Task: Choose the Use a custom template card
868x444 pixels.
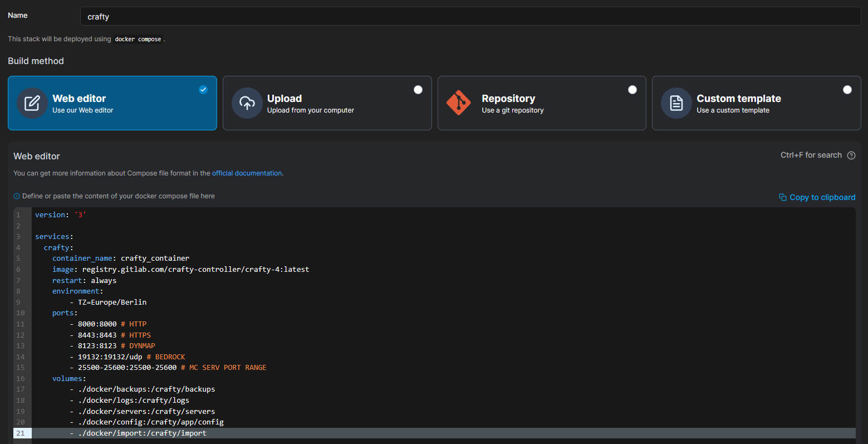Action: tap(757, 103)
